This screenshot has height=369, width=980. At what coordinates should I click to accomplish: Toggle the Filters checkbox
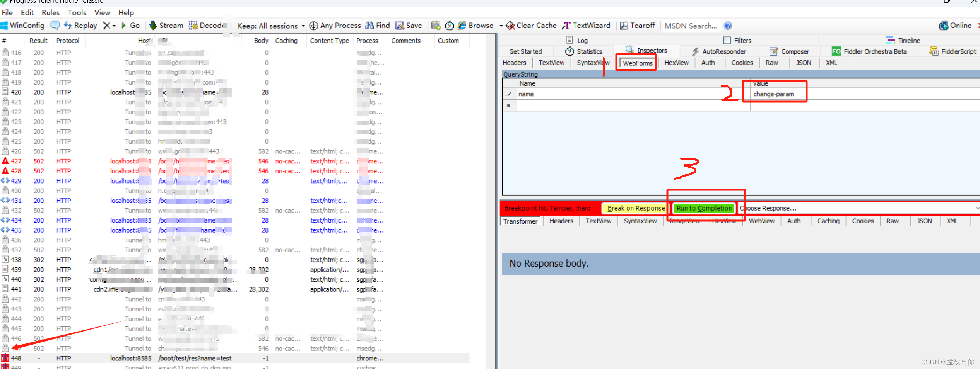pyautogui.click(x=727, y=40)
